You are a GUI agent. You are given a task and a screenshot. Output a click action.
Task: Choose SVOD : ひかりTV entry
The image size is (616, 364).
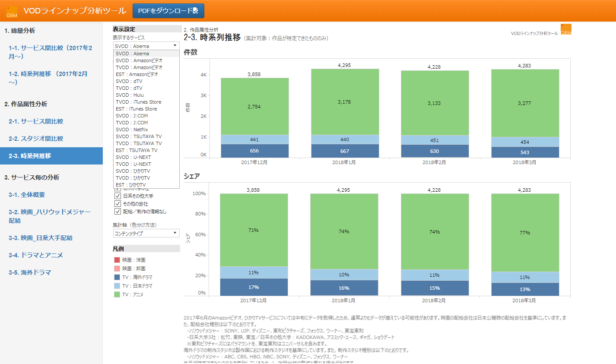[x=146, y=171]
